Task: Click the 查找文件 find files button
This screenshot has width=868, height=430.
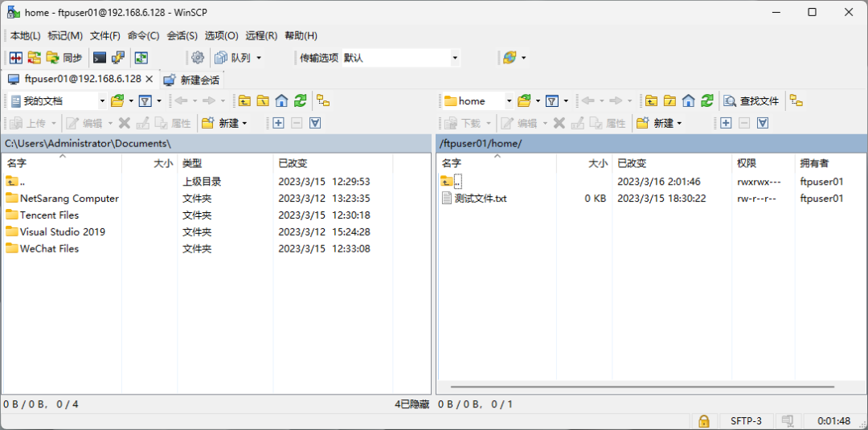Action: click(x=751, y=100)
